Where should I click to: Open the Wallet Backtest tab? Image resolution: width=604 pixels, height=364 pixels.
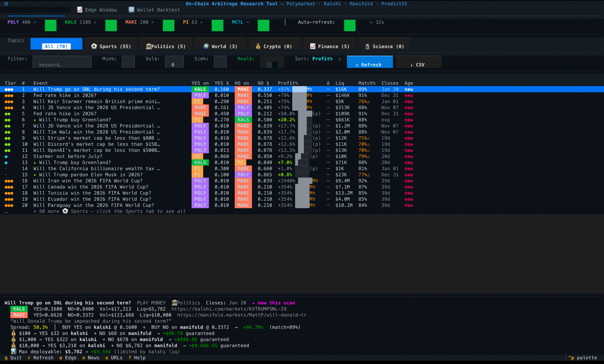[154, 10]
